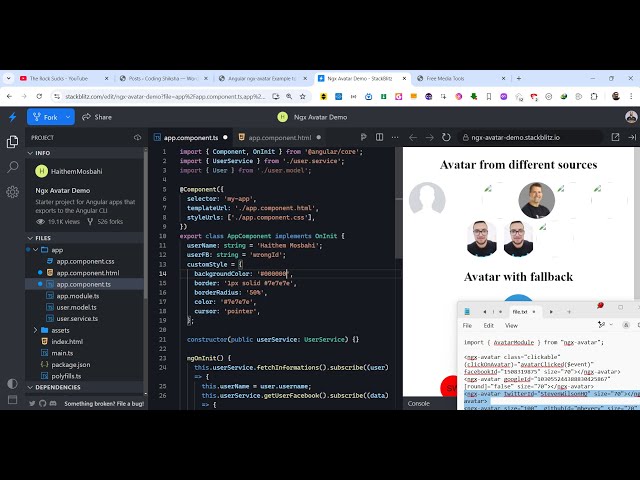Viewport: 640px width, 480px height.
Task: Switch to the app.component.html editor tab
Action: [x=279, y=137]
